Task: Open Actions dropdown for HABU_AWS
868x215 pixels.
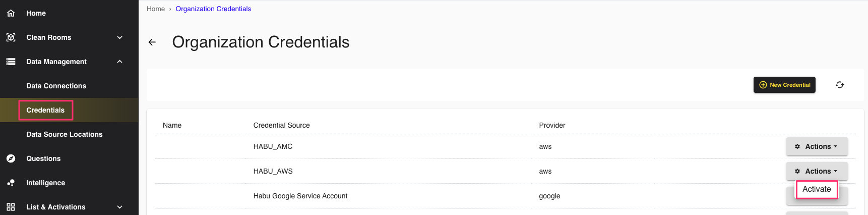Action: coord(817,171)
